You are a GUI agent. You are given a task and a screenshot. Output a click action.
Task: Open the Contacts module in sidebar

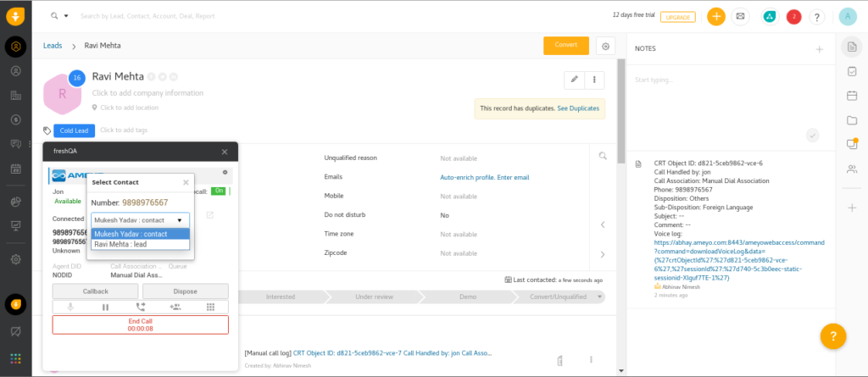16,71
